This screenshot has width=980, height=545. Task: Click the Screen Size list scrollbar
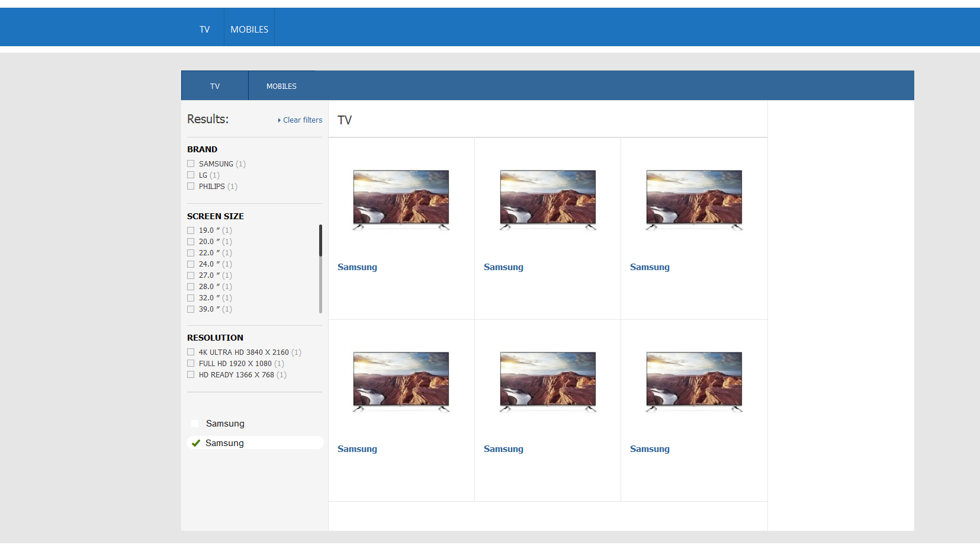[320, 268]
